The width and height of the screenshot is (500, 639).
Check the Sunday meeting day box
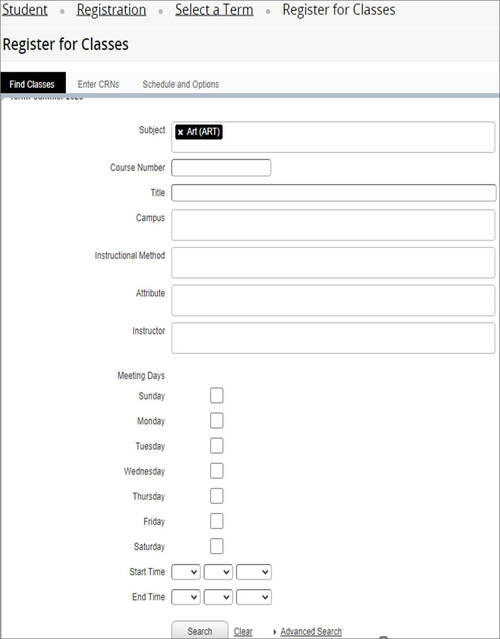216,395
